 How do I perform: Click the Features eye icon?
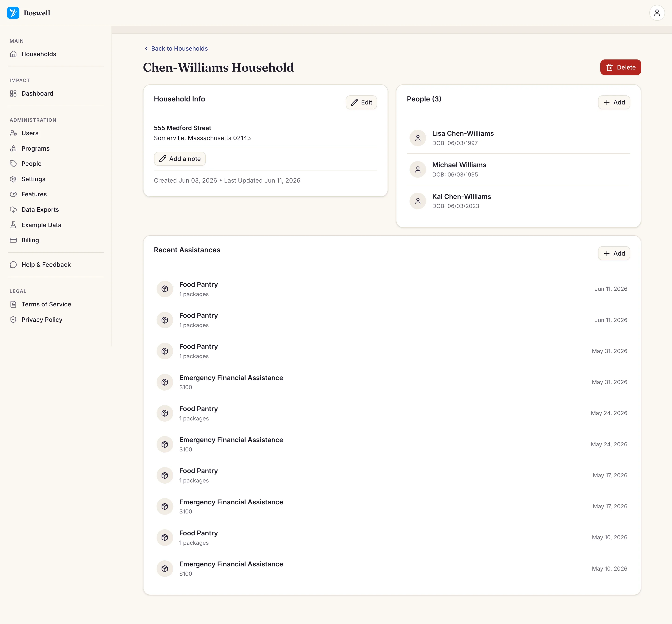(13, 194)
